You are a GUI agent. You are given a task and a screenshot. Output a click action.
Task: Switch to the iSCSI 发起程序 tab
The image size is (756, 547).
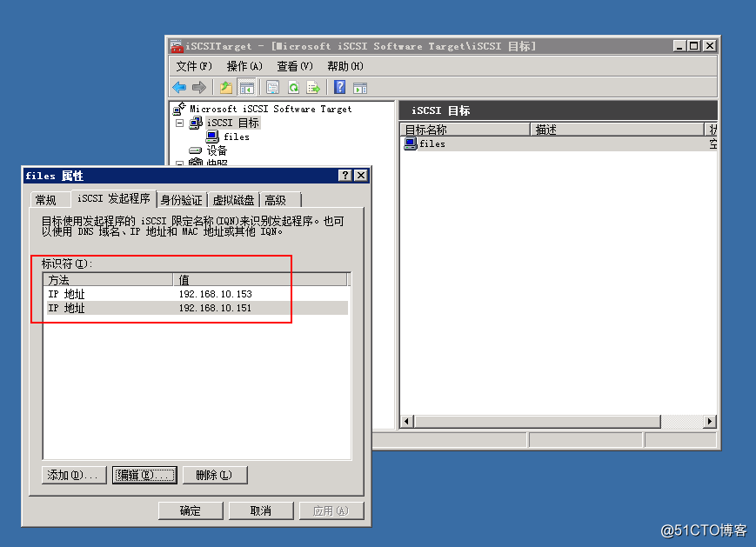114,198
